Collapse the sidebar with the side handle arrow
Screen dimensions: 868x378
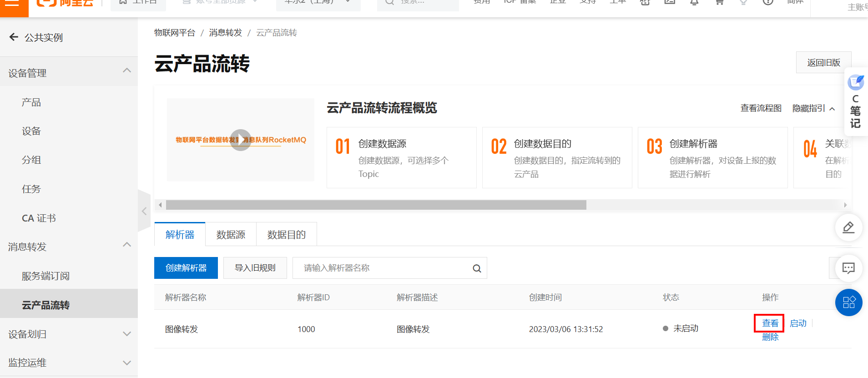tap(144, 211)
